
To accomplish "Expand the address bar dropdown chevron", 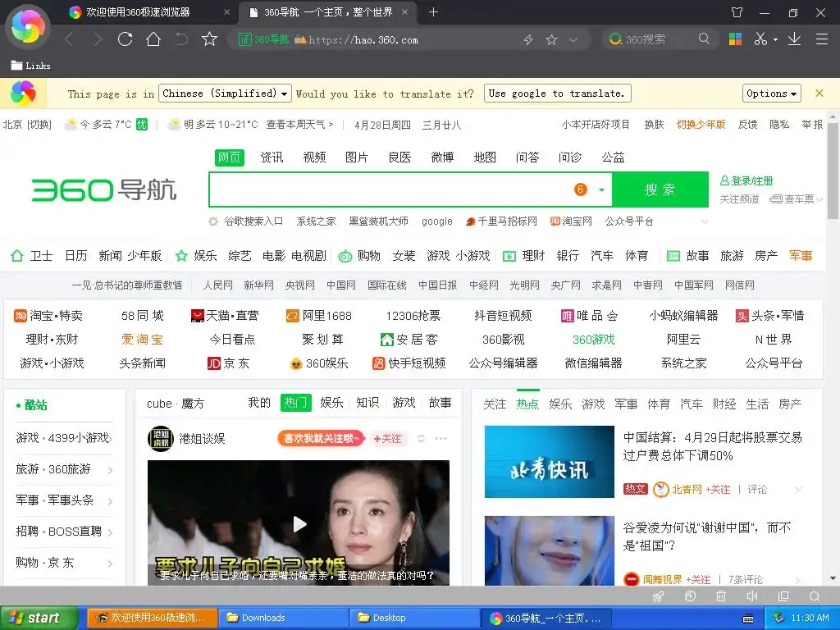I will (573, 39).
